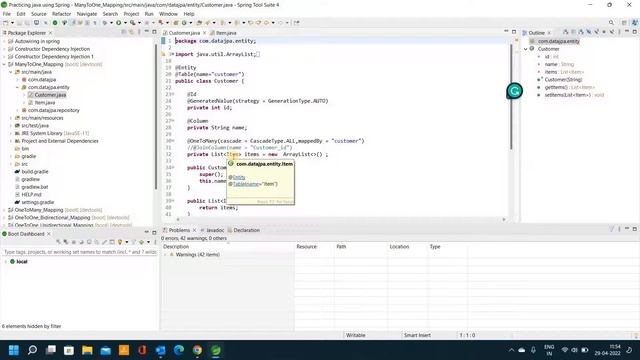The height and width of the screenshot is (360, 640).
Task: Expand the com.datajpa.repository package
Action: click(18, 110)
